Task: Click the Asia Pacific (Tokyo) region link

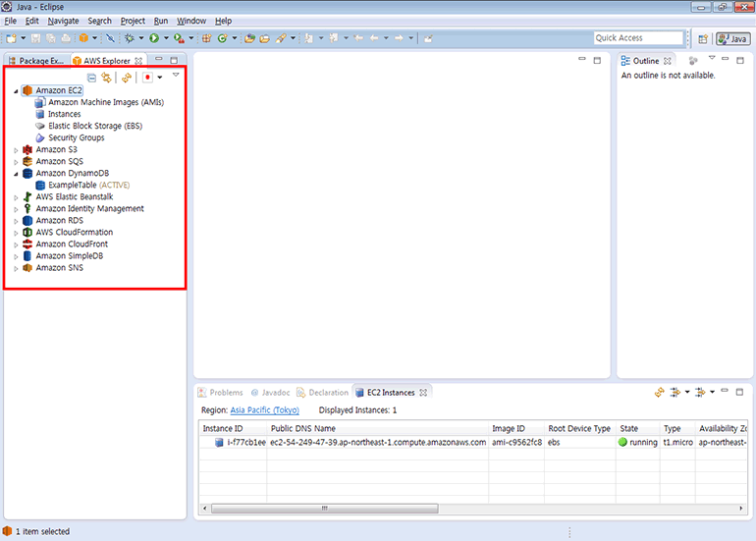Action: point(264,410)
